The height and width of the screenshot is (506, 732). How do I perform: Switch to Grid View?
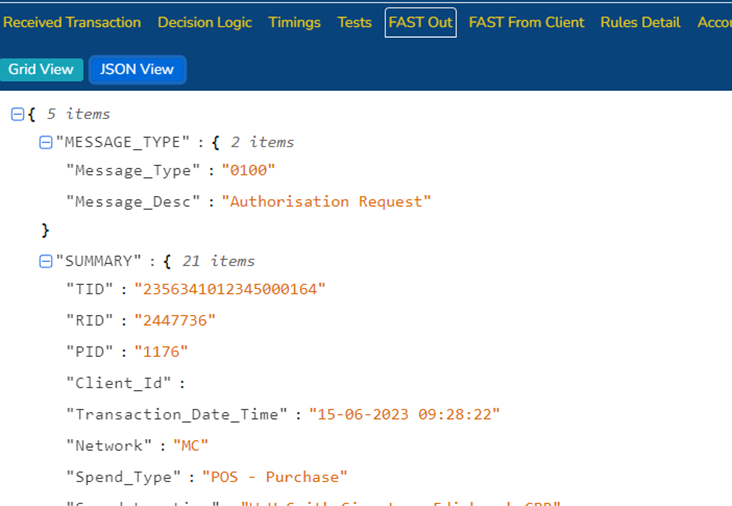pyautogui.click(x=41, y=70)
